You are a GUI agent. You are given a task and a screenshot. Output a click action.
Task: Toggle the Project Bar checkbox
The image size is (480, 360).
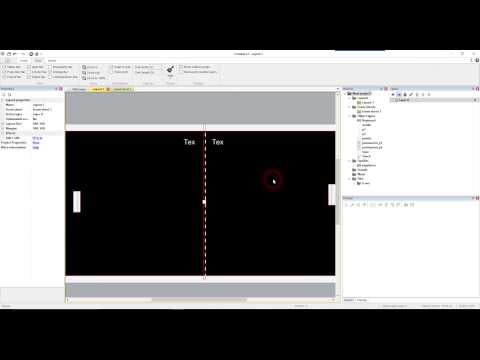3,77
